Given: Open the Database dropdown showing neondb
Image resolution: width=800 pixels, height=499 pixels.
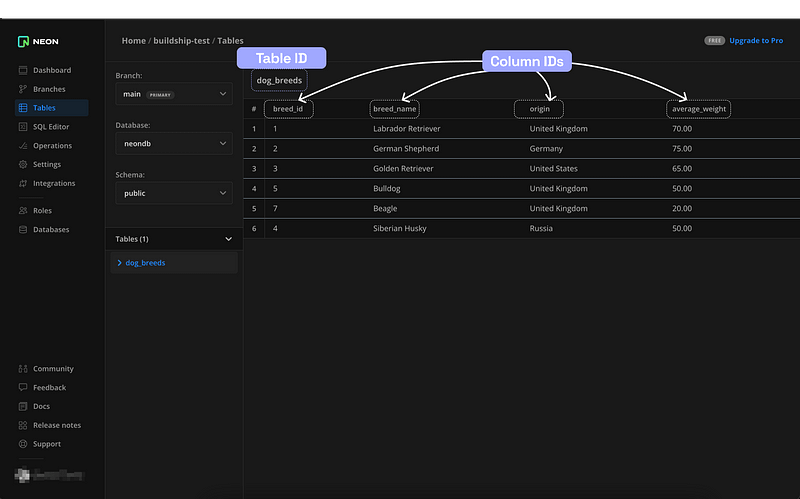Looking at the screenshot, I should [174, 143].
